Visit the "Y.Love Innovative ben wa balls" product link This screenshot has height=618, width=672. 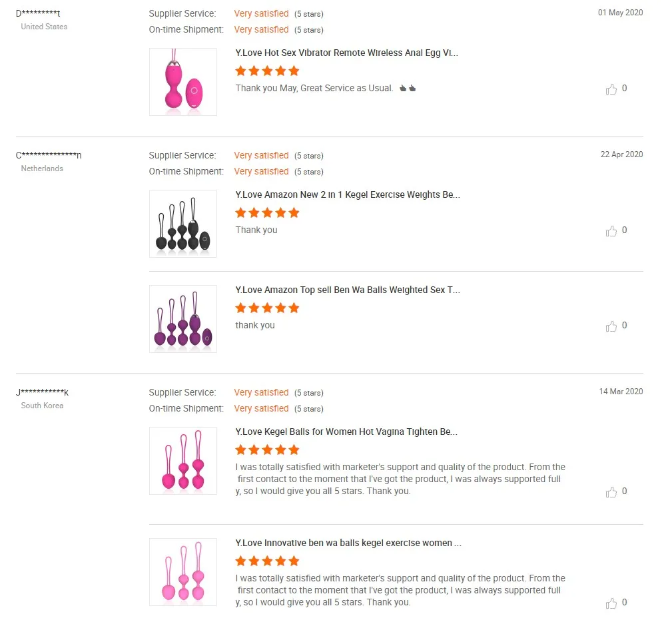click(x=348, y=543)
